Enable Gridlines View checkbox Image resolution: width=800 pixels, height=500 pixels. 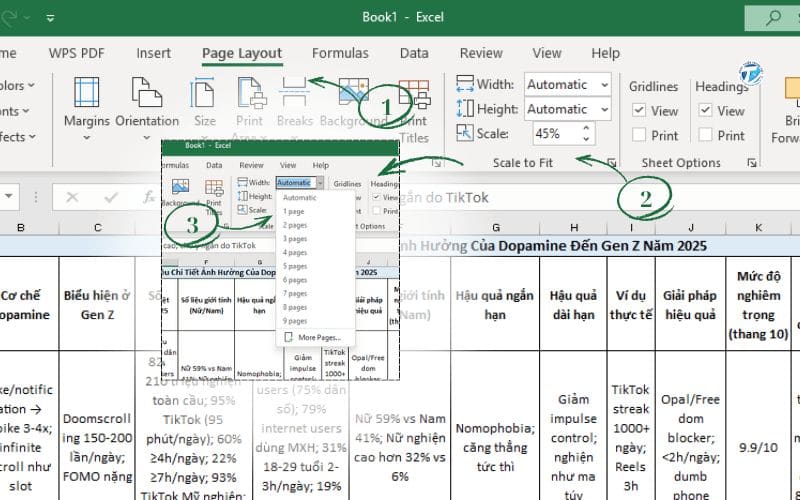(x=639, y=111)
